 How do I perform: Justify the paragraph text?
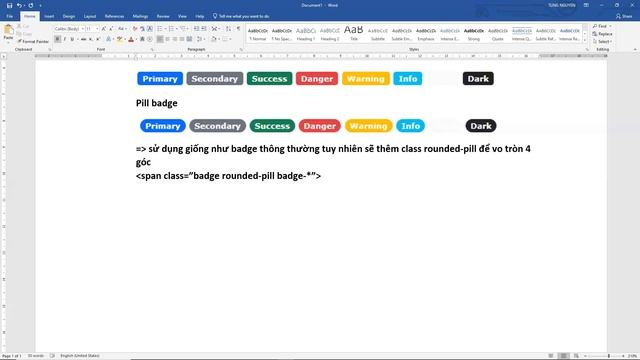pyautogui.click(x=182, y=39)
